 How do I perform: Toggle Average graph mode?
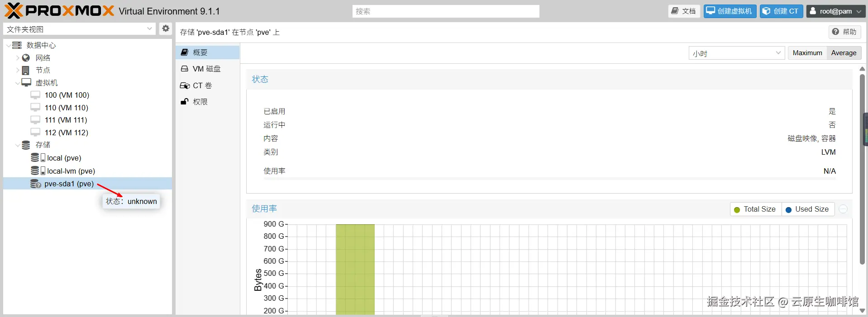pos(844,53)
